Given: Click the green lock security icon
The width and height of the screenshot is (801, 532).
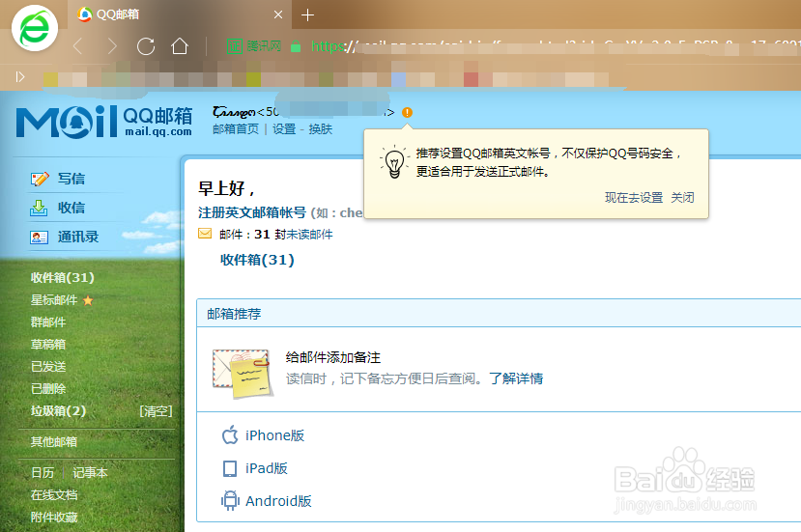Looking at the screenshot, I should point(296,46).
